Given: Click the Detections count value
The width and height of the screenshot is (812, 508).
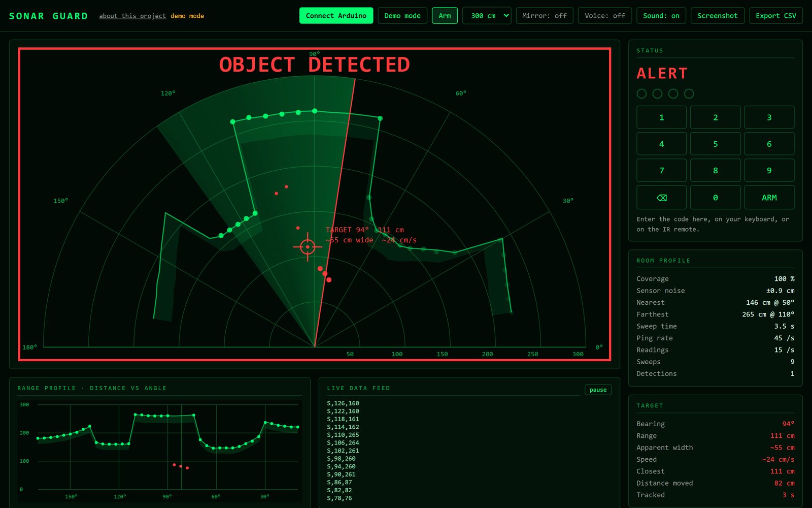Looking at the screenshot, I should point(792,373).
